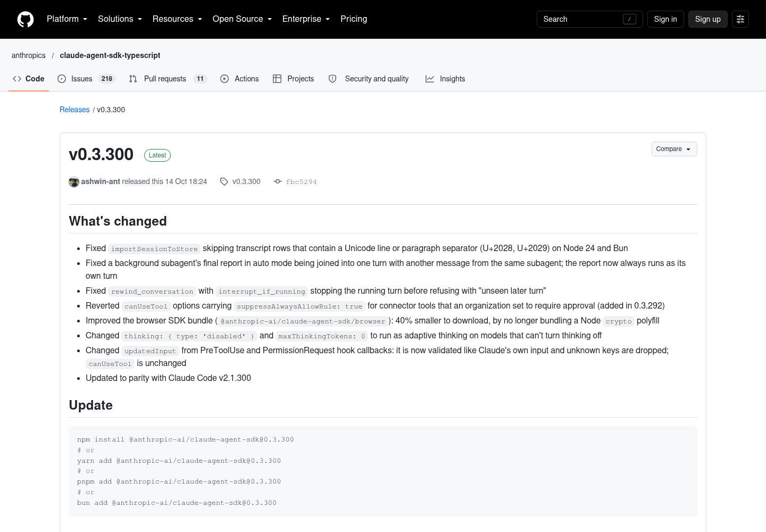Click the Code brackets icon
This screenshot has width=766, height=532.
(x=17, y=79)
